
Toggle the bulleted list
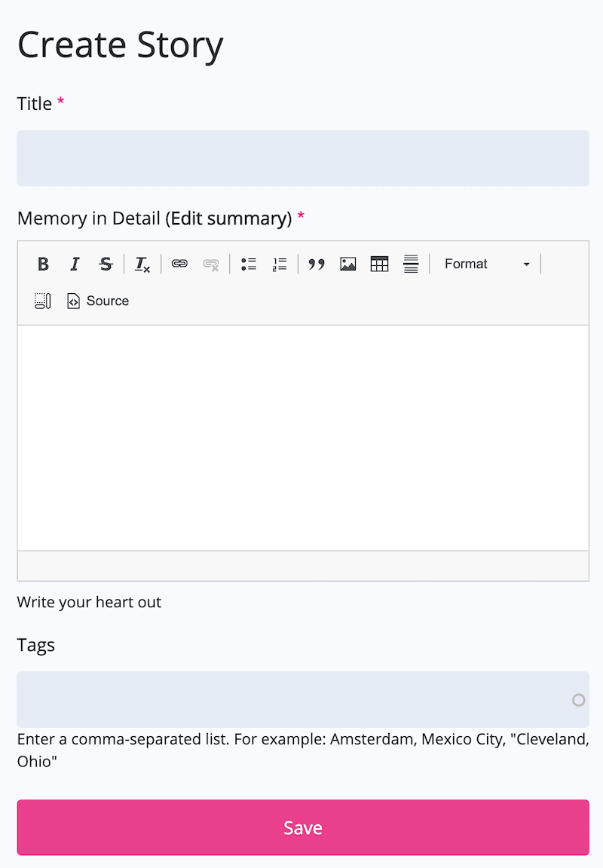click(248, 264)
